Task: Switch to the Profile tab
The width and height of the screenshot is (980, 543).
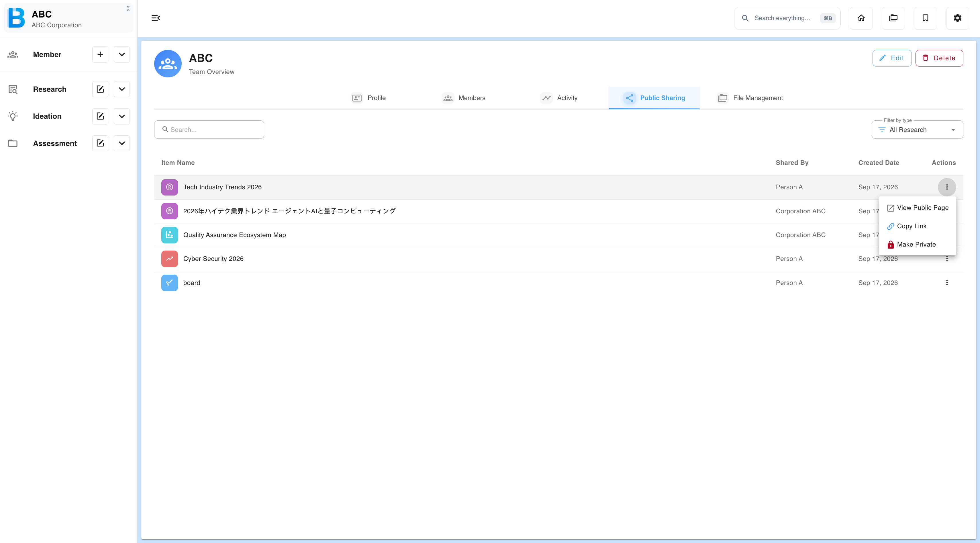Action: click(x=368, y=98)
